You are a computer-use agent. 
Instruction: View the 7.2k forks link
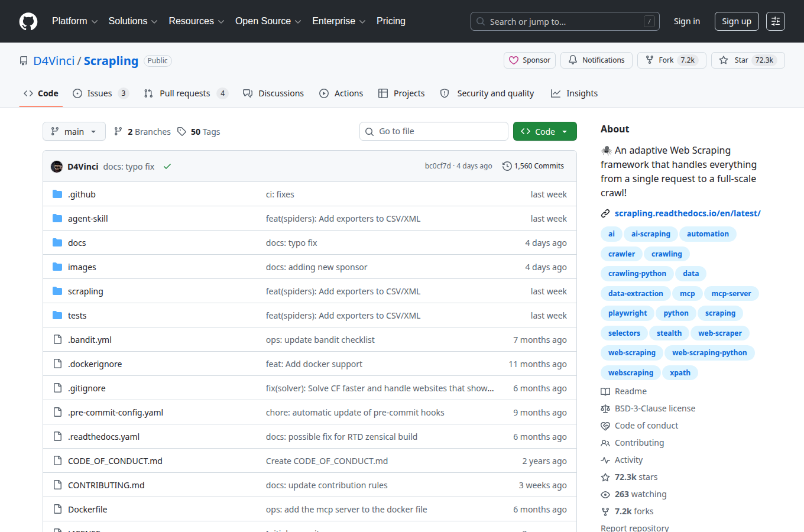[627, 511]
